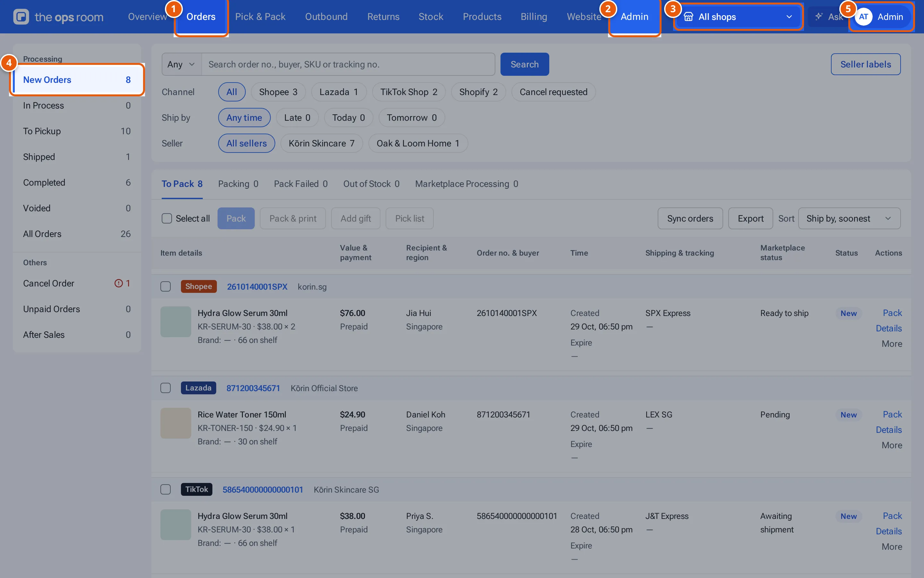Switch to the Packing tab

pos(238,184)
